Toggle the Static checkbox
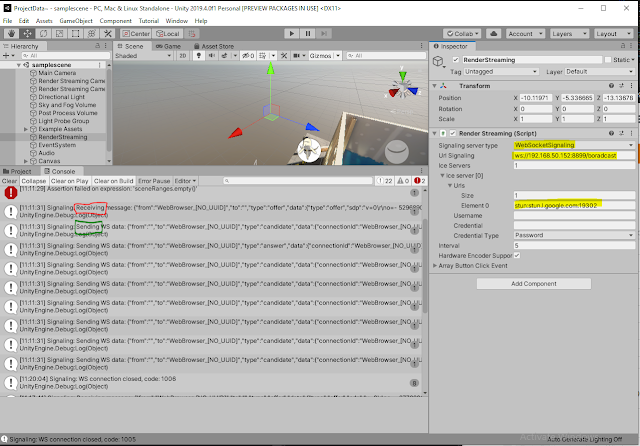640x446 pixels. click(608, 60)
